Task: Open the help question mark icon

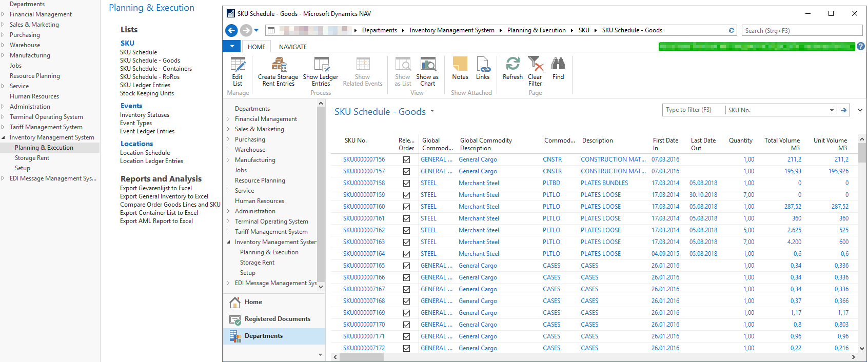Action: [861, 47]
